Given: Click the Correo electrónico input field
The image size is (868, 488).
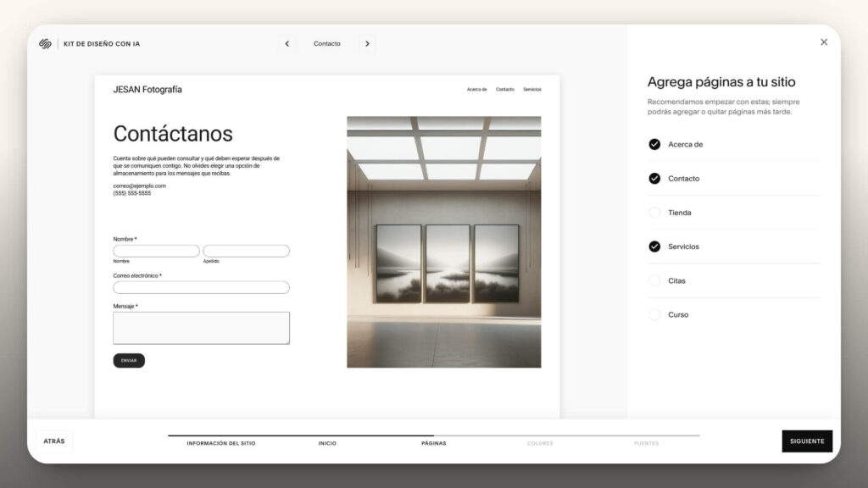Looking at the screenshot, I should click(x=201, y=287).
